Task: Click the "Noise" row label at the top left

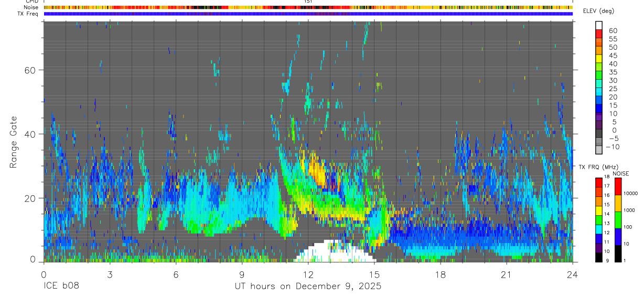Action: tap(32, 7)
